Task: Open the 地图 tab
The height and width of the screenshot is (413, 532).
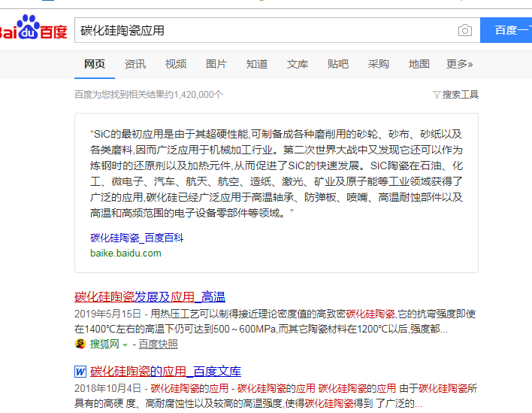Action: [419, 64]
